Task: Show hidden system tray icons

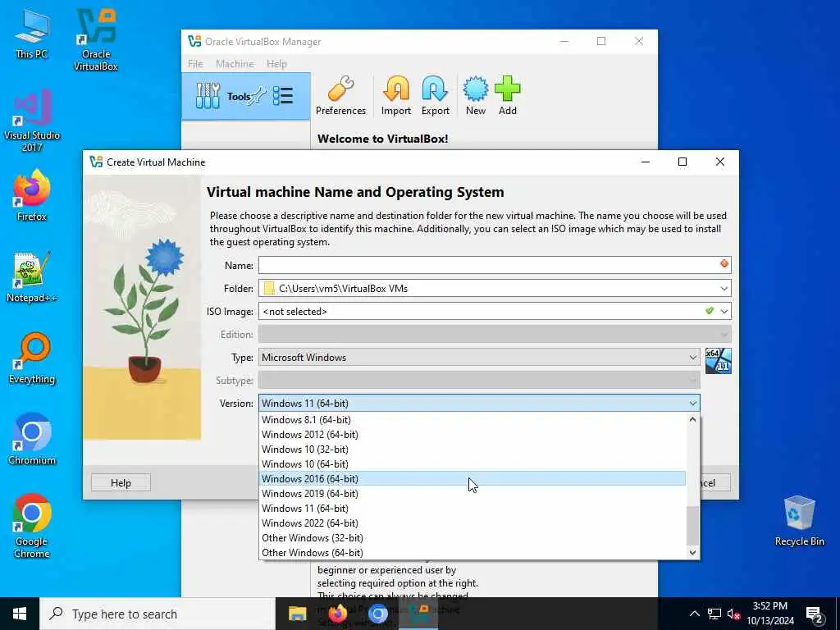Action: pos(694,614)
